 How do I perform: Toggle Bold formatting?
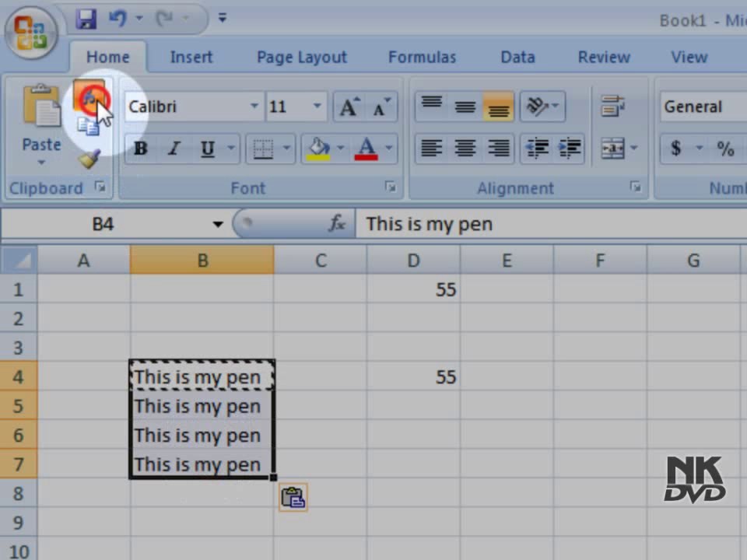(x=141, y=149)
